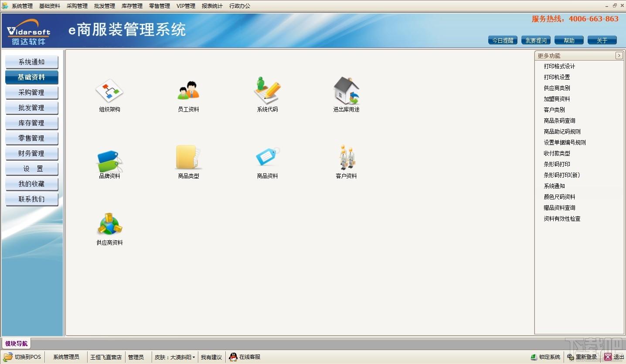Open 颜色尺码资料 in 更多功能 list
The height and width of the screenshot is (364, 626).
(559, 197)
